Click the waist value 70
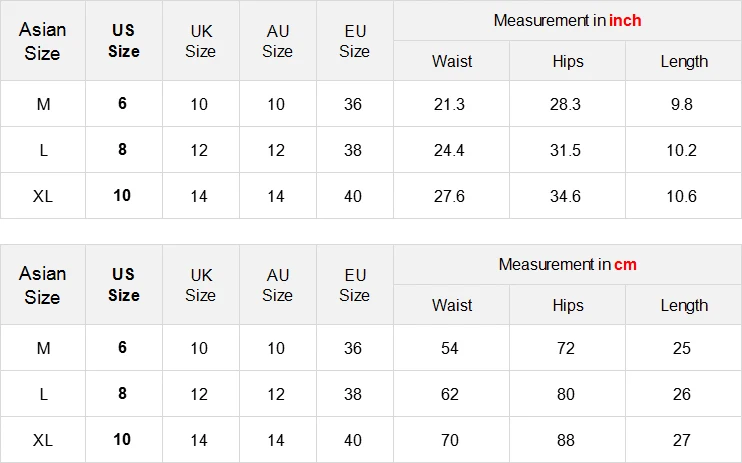This screenshot has height=463, width=742. [449, 440]
